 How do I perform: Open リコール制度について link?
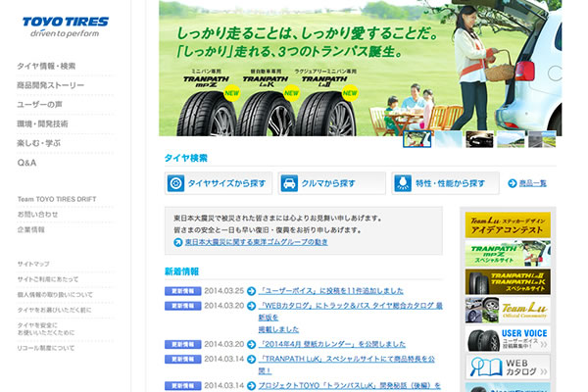(x=46, y=349)
